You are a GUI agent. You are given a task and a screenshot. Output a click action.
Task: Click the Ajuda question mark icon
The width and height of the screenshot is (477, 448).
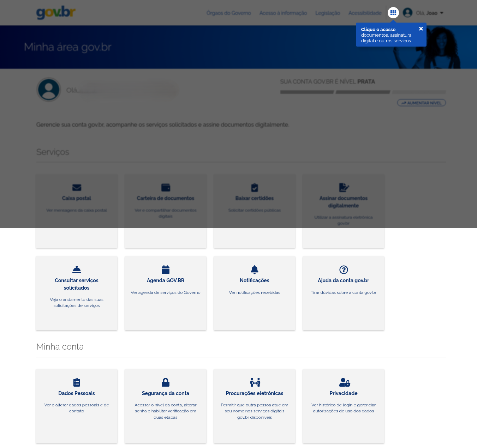point(343,270)
